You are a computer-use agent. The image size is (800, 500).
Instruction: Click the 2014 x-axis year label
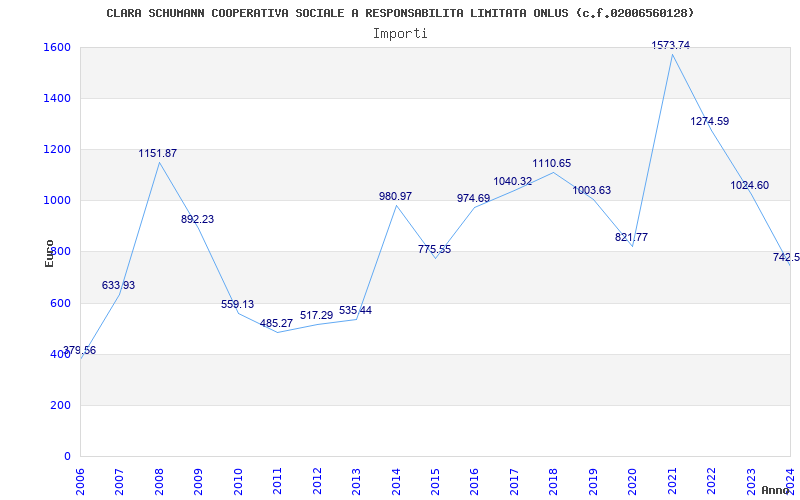pyautogui.click(x=395, y=479)
